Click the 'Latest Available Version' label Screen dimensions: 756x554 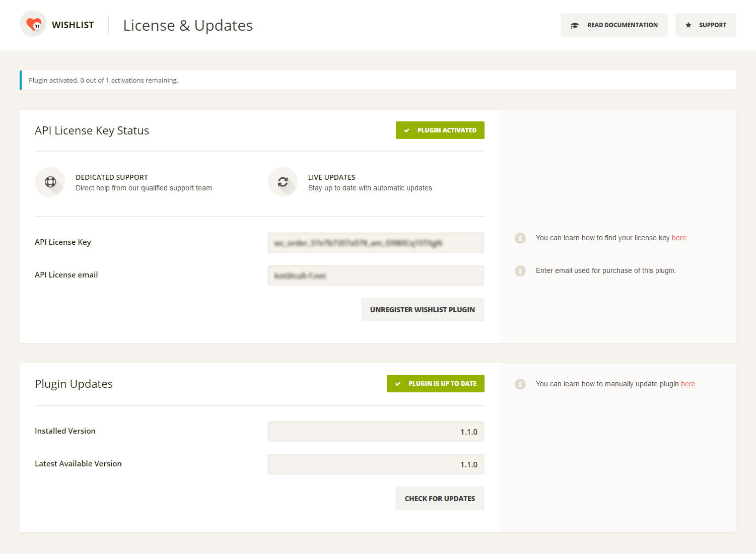tap(78, 464)
